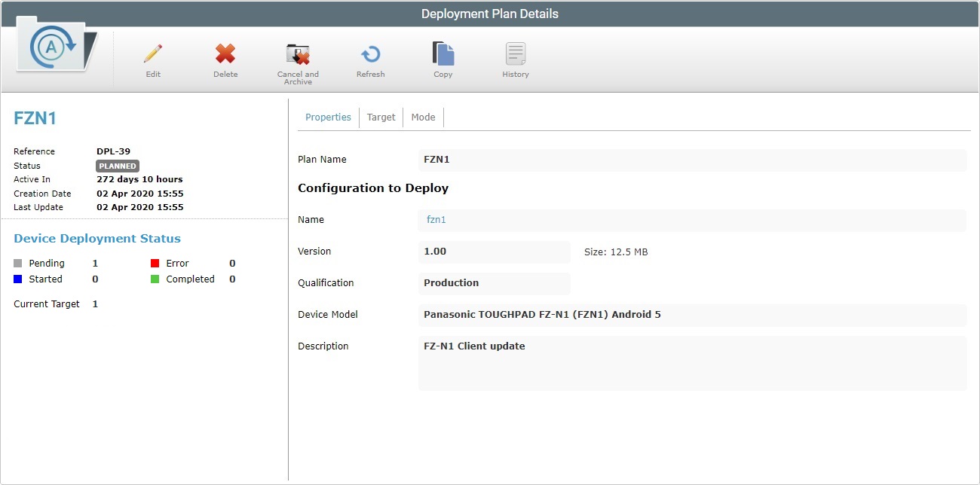Viewport: 980px width, 485px height.
Task: Select the Cancel and Archive icon
Action: 298,54
